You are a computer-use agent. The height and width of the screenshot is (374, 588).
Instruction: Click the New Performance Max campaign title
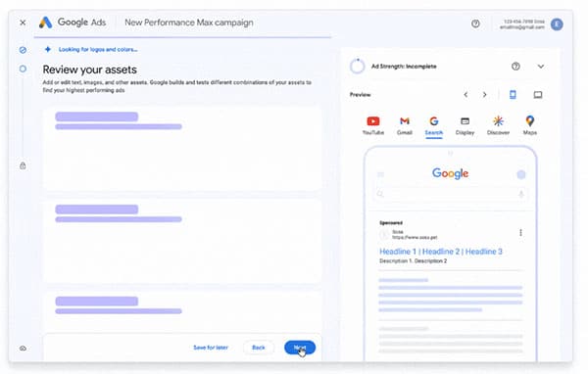click(189, 23)
